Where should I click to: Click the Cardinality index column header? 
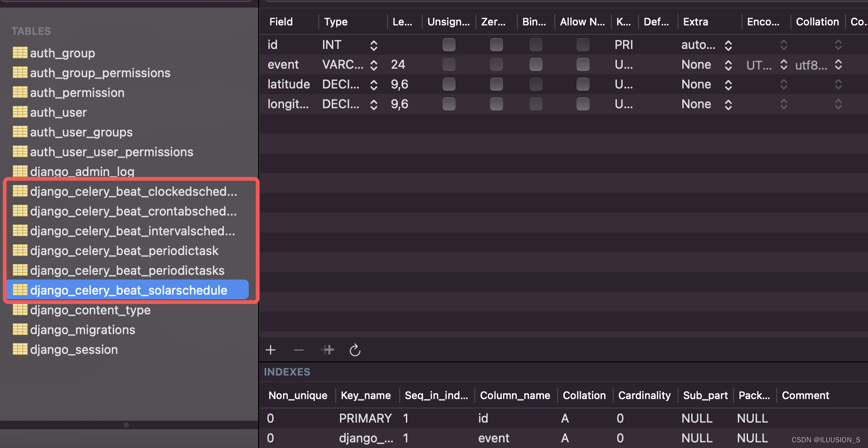(x=644, y=395)
